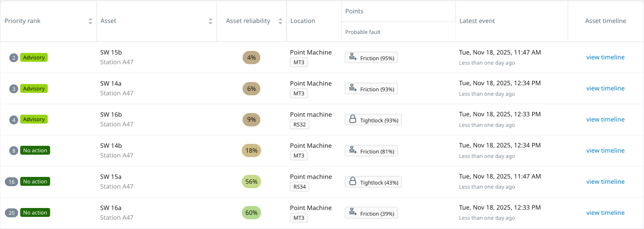The image size is (644, 229).
Task: Sort by Priority rank column arrows
Action: click(90, 21)
